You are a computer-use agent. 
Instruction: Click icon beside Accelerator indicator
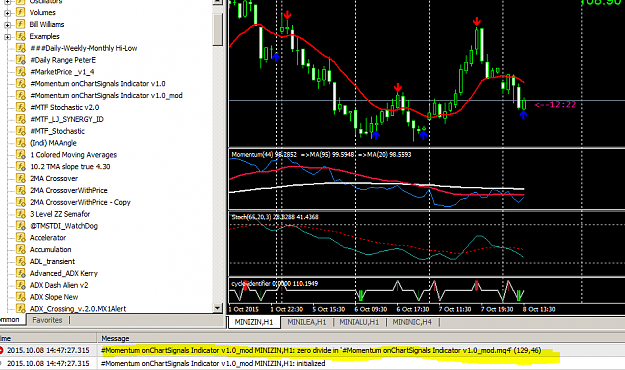(x=21, y=238)
